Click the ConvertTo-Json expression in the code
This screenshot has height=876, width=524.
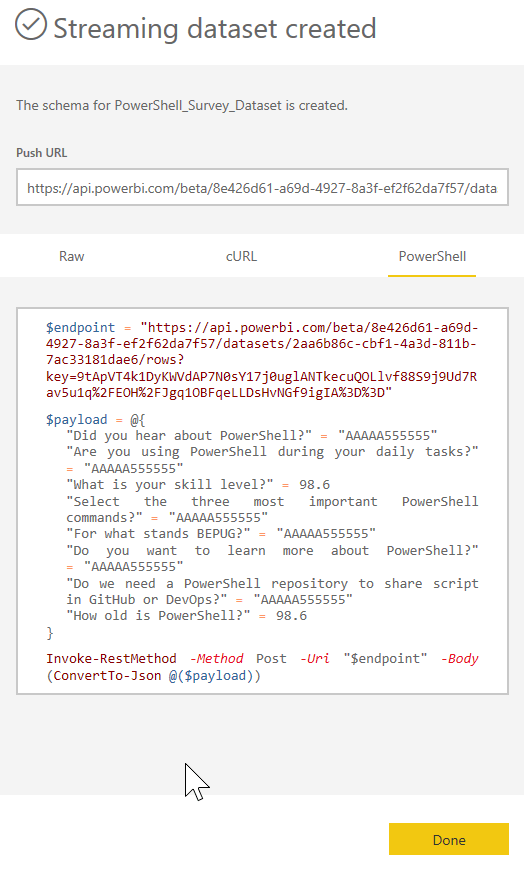click(x=154, y=675)
